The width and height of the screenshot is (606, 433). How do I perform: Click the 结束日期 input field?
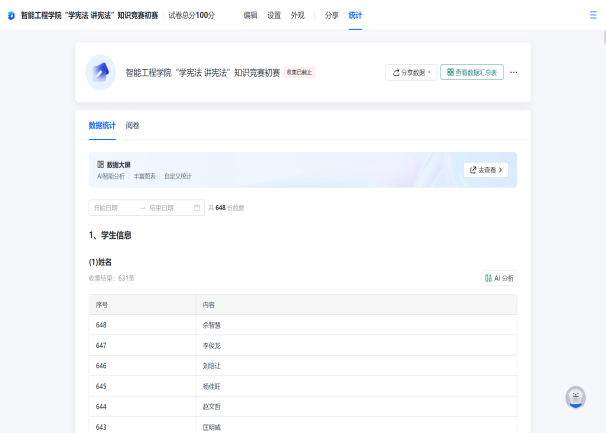tap(166, 208)
